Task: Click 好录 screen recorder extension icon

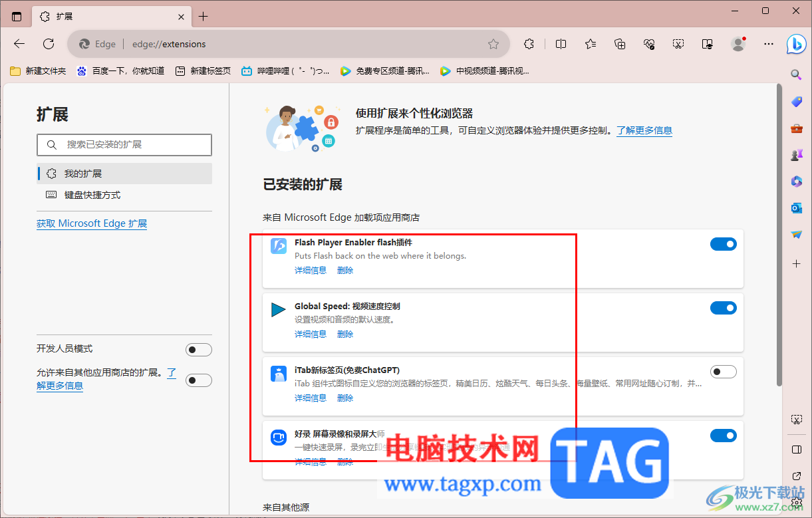Action: point(278,438)
